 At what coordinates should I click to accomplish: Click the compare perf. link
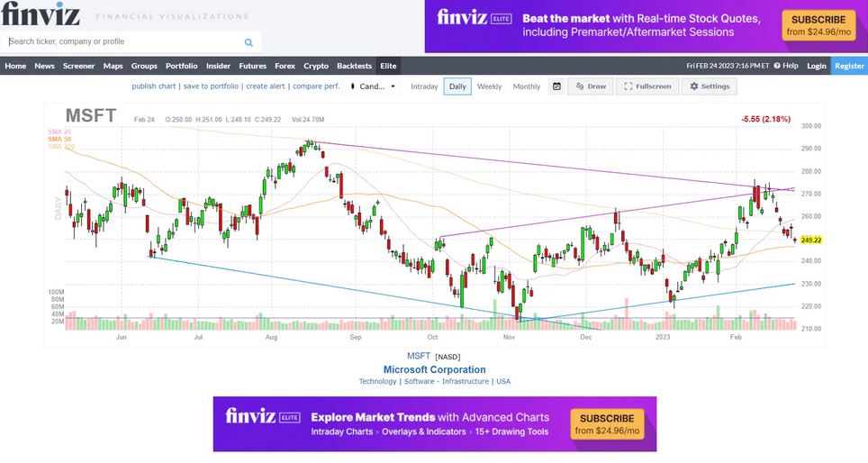(316, 86)
